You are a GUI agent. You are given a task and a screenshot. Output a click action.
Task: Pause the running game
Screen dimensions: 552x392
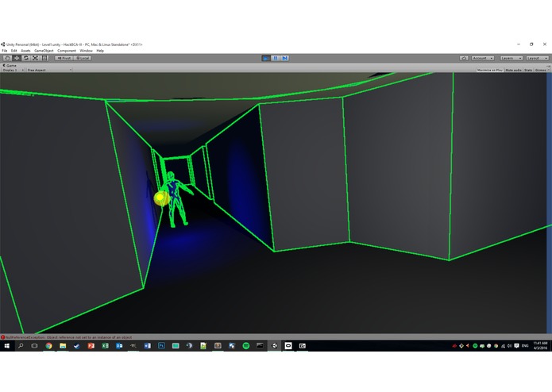276,58
